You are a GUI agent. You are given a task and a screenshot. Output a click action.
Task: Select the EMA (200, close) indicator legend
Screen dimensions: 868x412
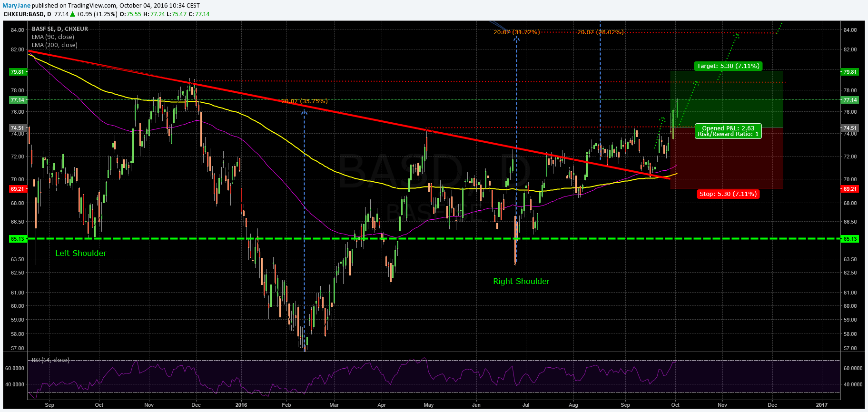pos(55,45)
